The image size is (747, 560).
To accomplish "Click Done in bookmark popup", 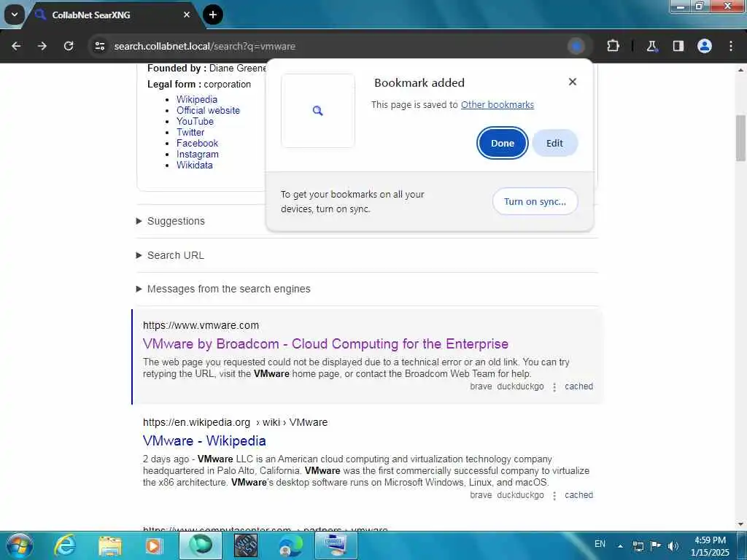I will point(503,144).
